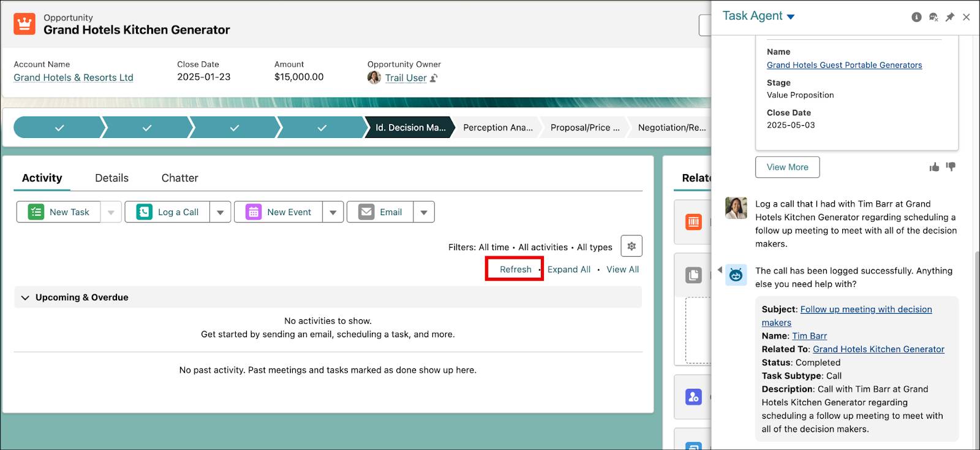Click the Log a Call button
Viewport: 980px width, 450px height.
[x=168, y=212]
